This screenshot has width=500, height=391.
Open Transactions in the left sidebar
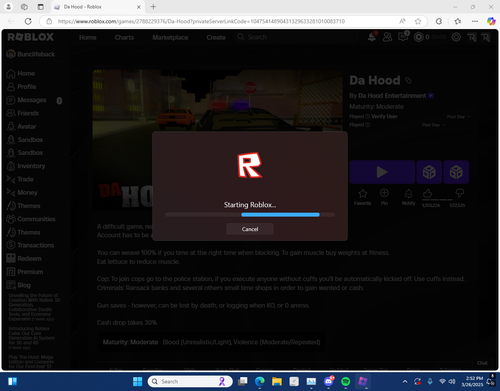(30, 245)
